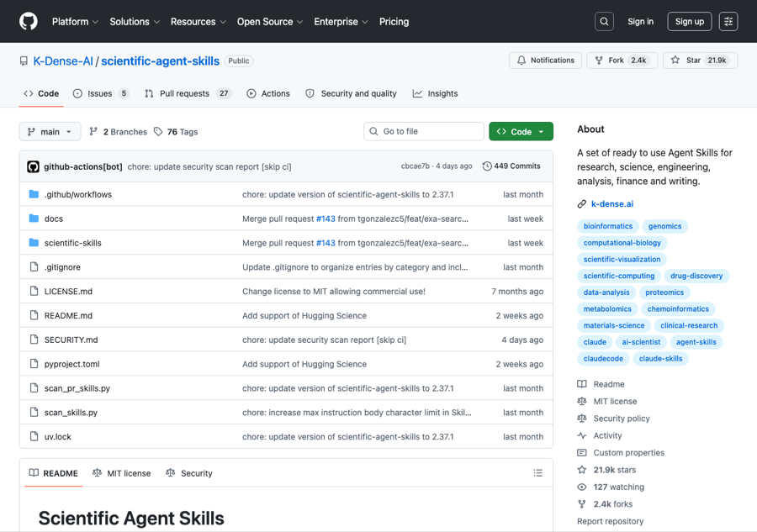Screen dimensions: 757x532
Task: Click the eye icon beside 127 watching
Action: point(582,487)
